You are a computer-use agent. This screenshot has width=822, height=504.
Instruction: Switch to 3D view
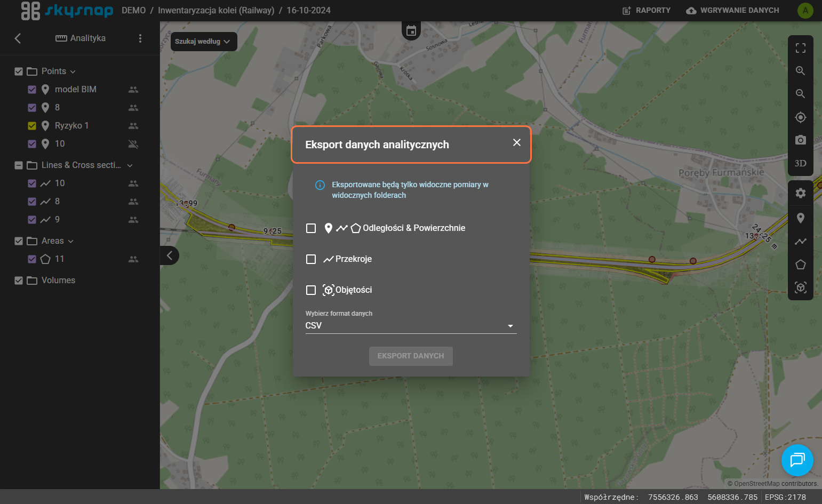tap(800, 163)
